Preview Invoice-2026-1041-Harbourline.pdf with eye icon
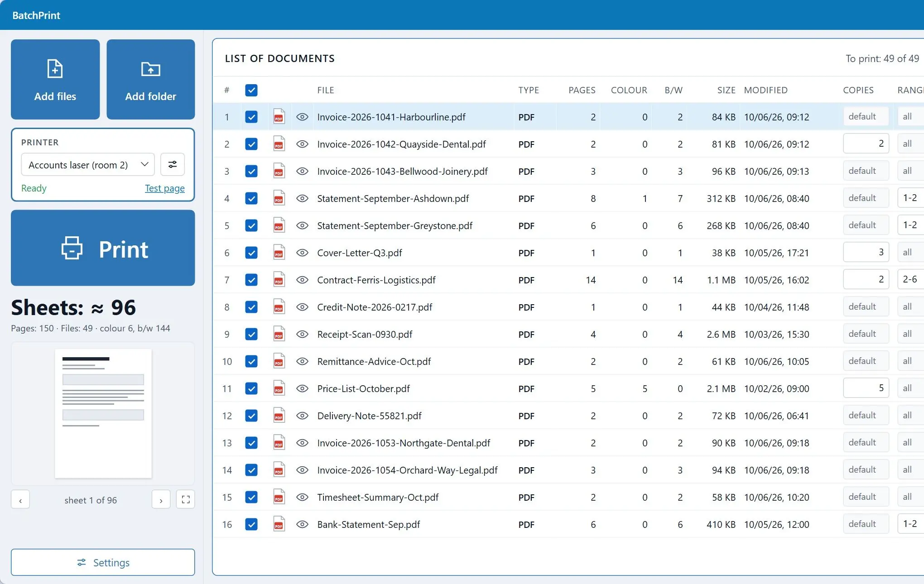 (x=302, y=117)
